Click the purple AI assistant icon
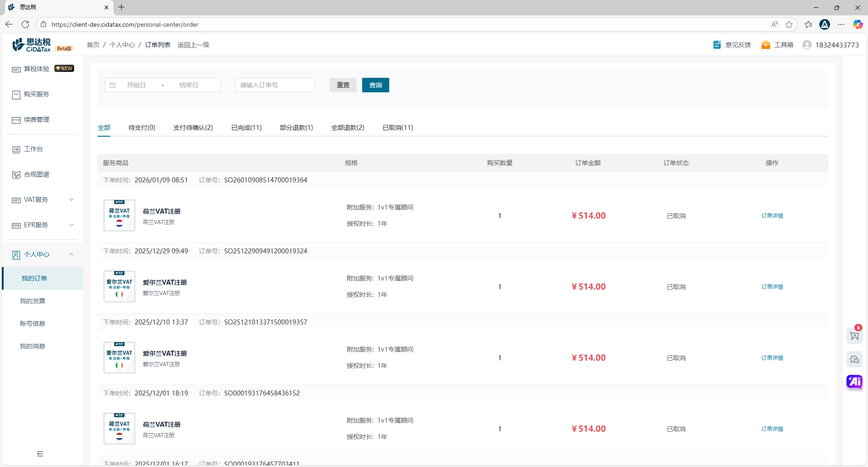Screen dimensions: 868x467 click(854, 381)
